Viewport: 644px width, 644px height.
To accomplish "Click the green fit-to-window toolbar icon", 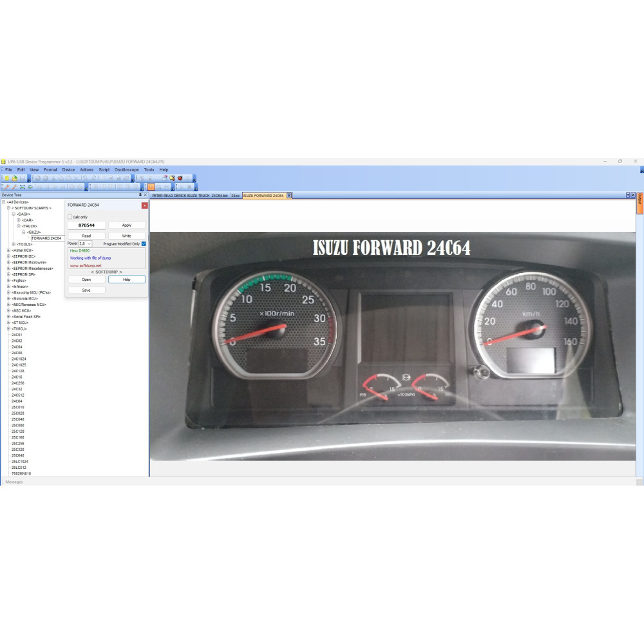I will (22, 187).
